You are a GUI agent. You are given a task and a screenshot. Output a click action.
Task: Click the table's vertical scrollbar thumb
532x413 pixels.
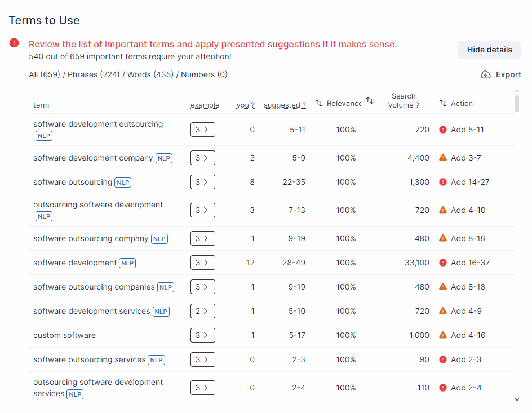[x=517, y=104]
